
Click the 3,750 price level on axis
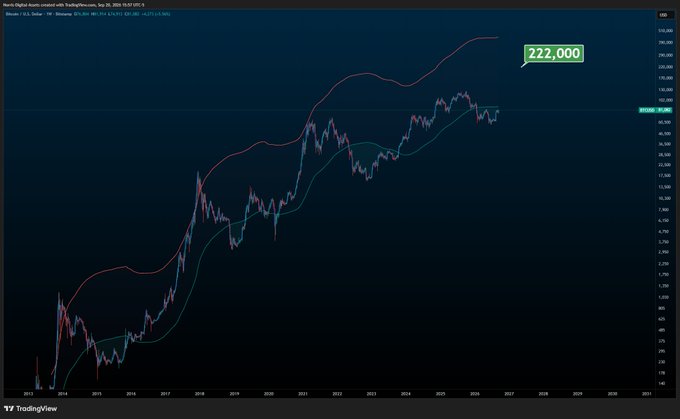point(664,242)
